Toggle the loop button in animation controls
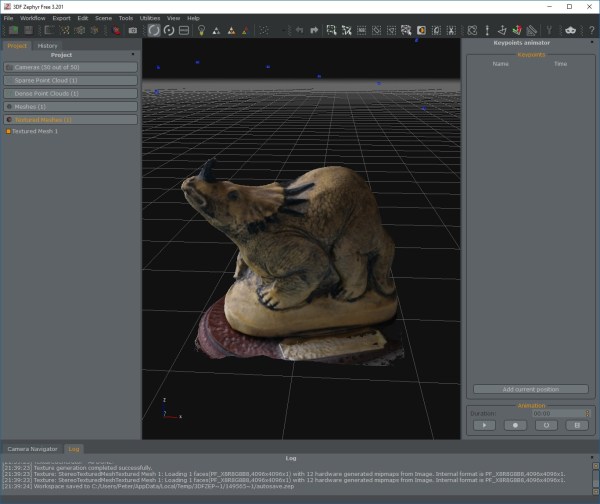The width and height of the screenshot is (600, 504). [x=546, y=425]
